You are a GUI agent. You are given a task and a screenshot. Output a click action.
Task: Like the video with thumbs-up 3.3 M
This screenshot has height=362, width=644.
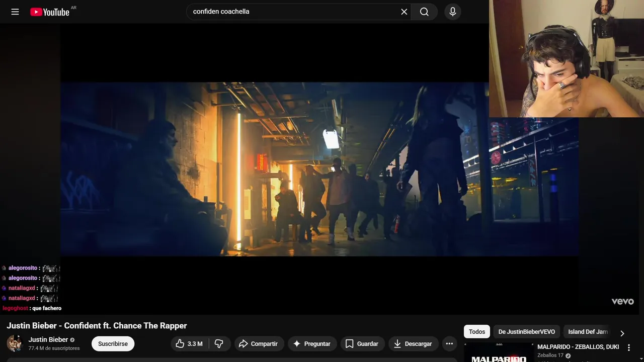tap(189, 344)
